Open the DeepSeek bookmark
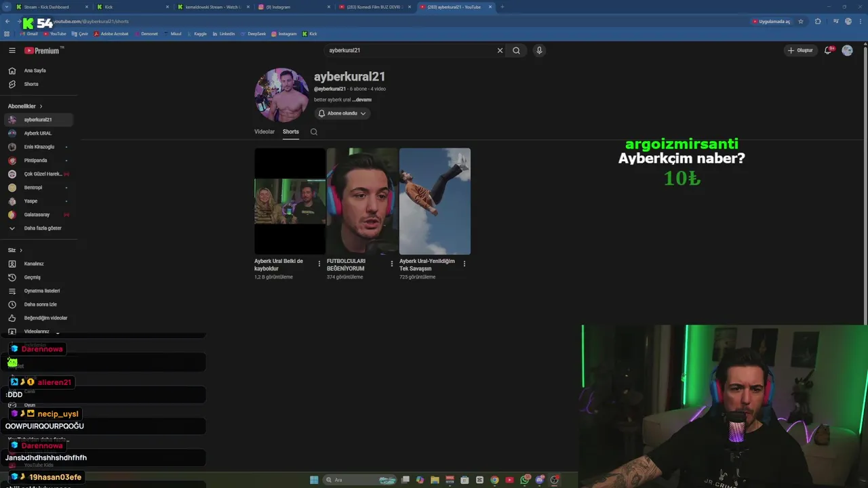The height and width of the screenshot is (488, 868). (x=253, y=34)
